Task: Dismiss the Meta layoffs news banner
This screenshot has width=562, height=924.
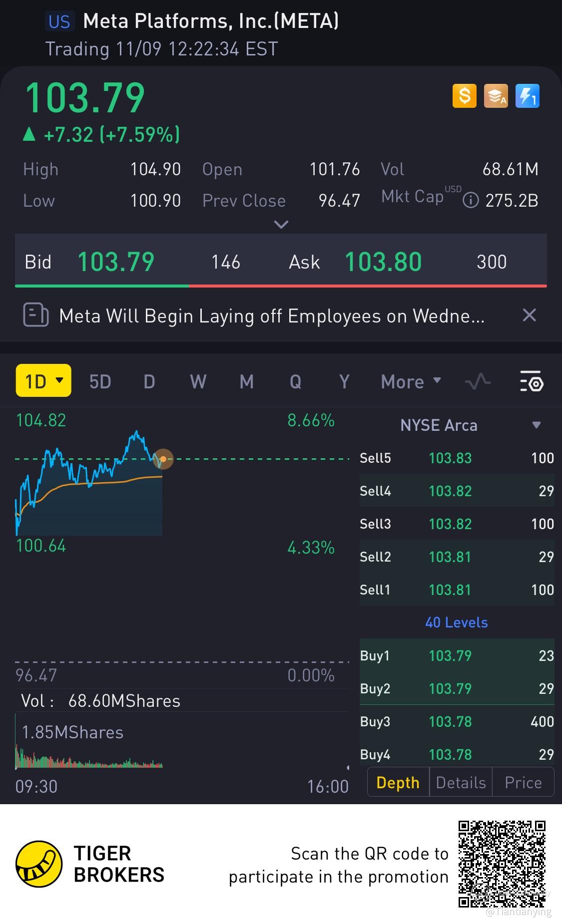Action: coord(529,315)
